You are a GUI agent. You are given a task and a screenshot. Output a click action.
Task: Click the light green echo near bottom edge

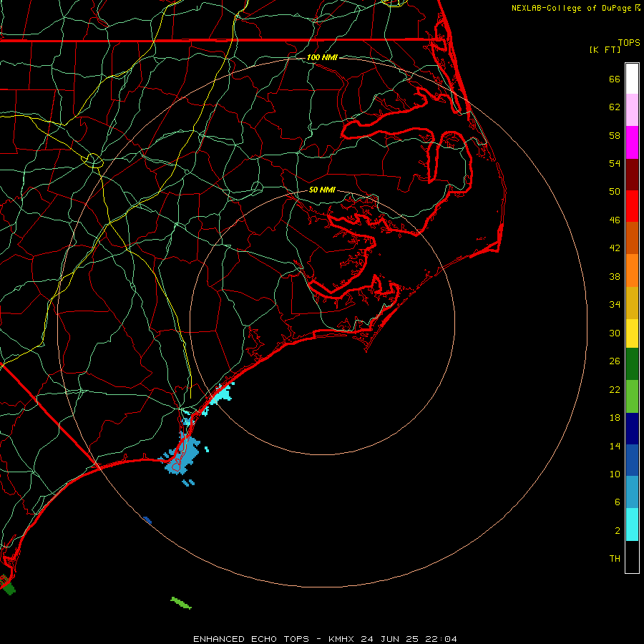pyautogui.click(x=181, y=603)
